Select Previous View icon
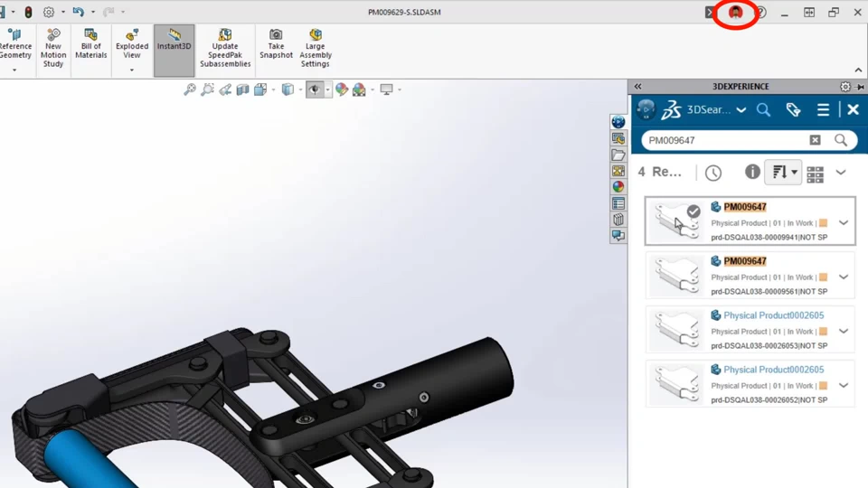The width and height of the screenshot is (868, 488). 225,89
